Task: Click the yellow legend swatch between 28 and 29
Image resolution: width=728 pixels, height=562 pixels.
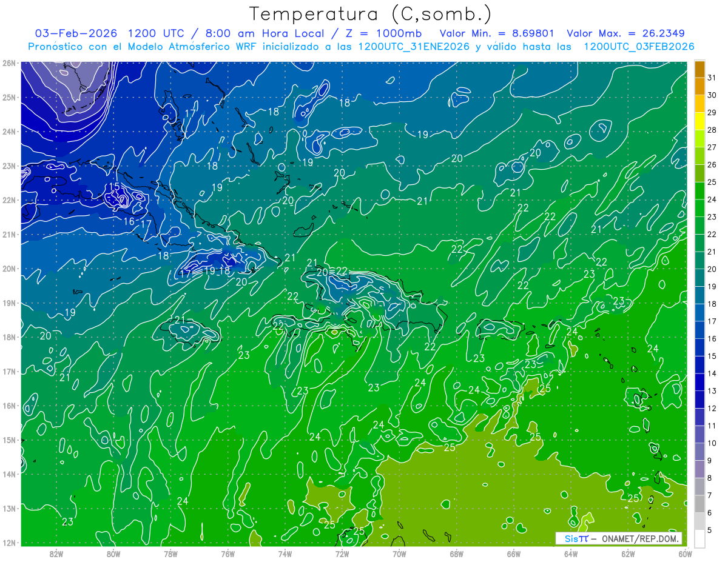Action: coord(699,121)
